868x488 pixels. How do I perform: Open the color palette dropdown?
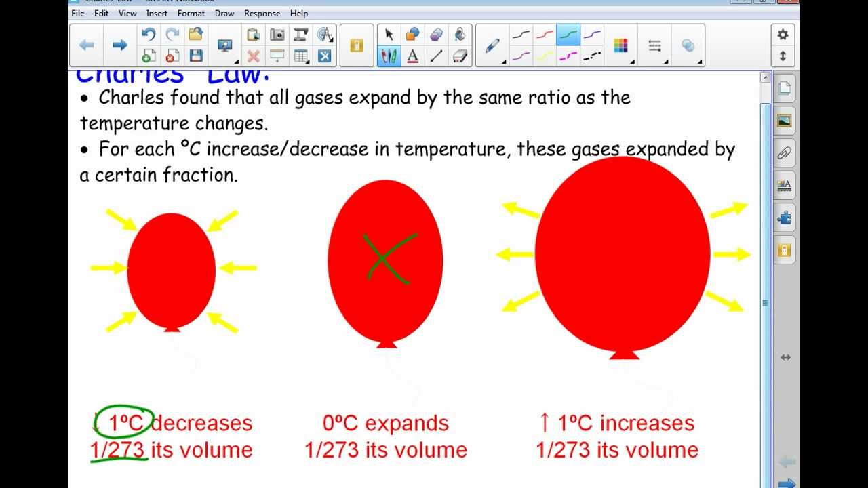pos(621,46)
